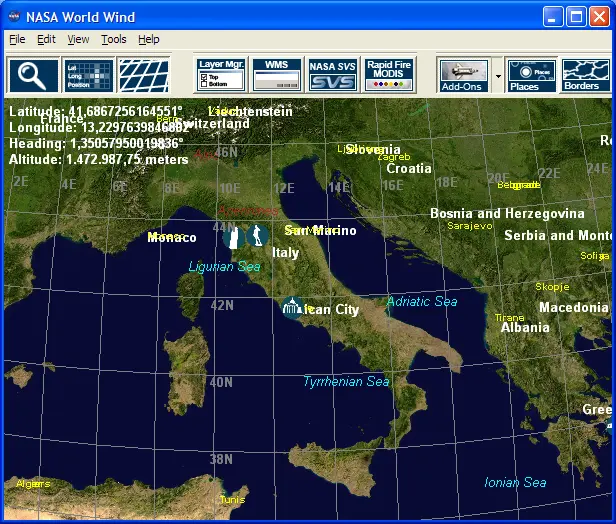The width and height of the screenshot is (616, 524).
Task: Open the WMS browser button
Action: pyautogui.click(x=277, y=75)
